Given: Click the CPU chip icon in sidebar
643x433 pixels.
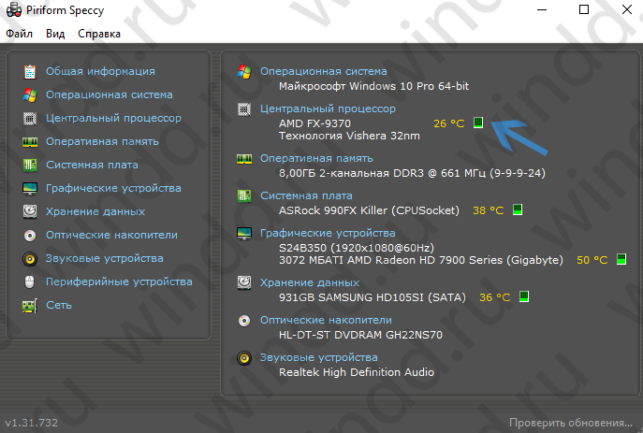Looking at the screenshot, I should (30, 119).
